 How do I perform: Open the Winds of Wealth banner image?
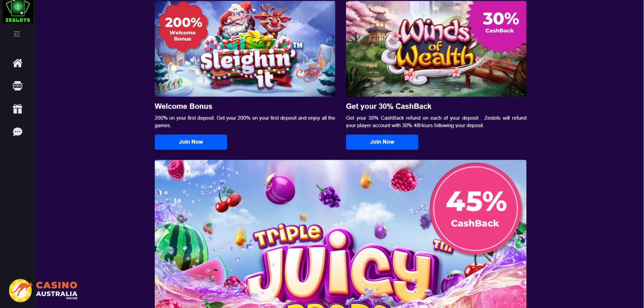[x=436, y=49]
